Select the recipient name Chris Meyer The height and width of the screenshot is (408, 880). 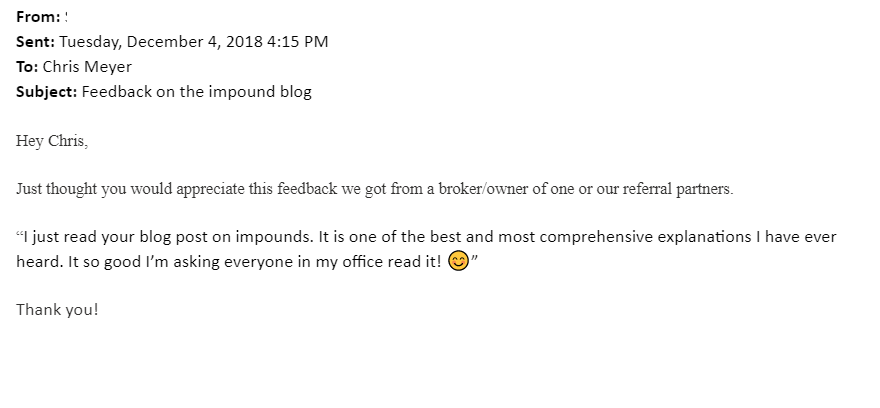point(87,67)
